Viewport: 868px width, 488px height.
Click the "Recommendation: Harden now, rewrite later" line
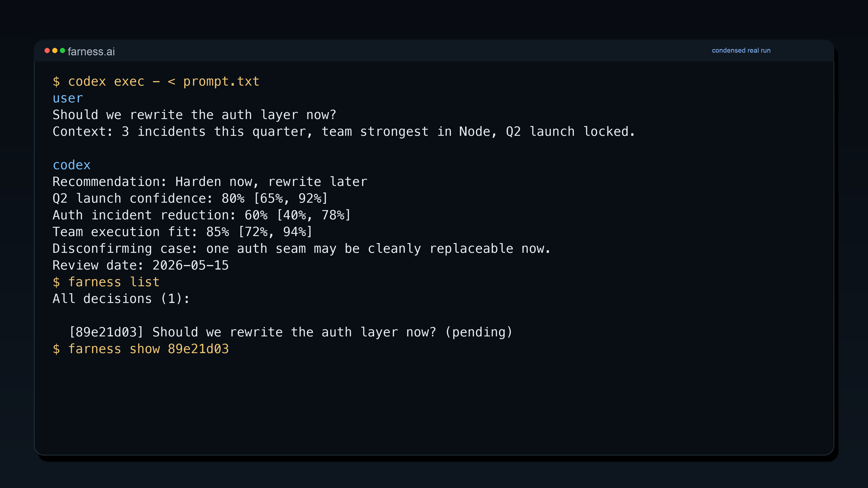[210, 182]
